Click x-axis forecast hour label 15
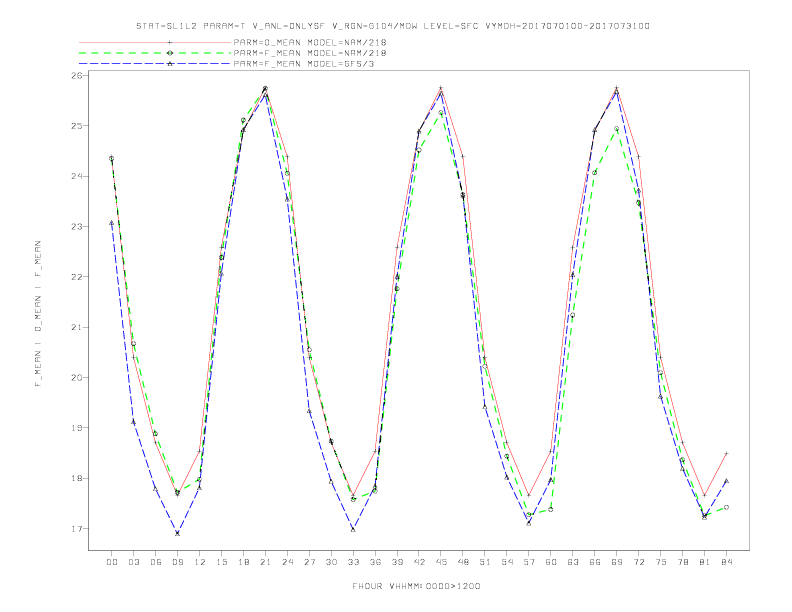The height and width of the screenshot is (612, 792). coord(222,562)
